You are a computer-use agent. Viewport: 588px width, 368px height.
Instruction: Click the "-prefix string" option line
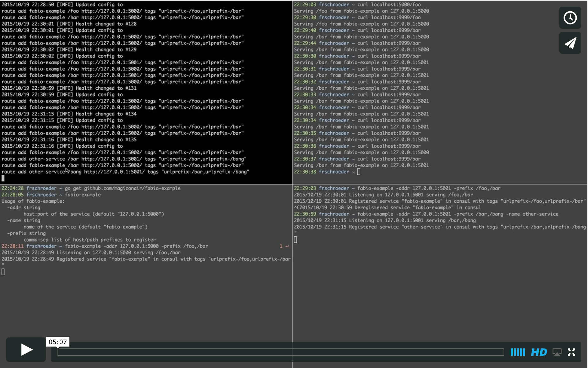tap(27, 233)
